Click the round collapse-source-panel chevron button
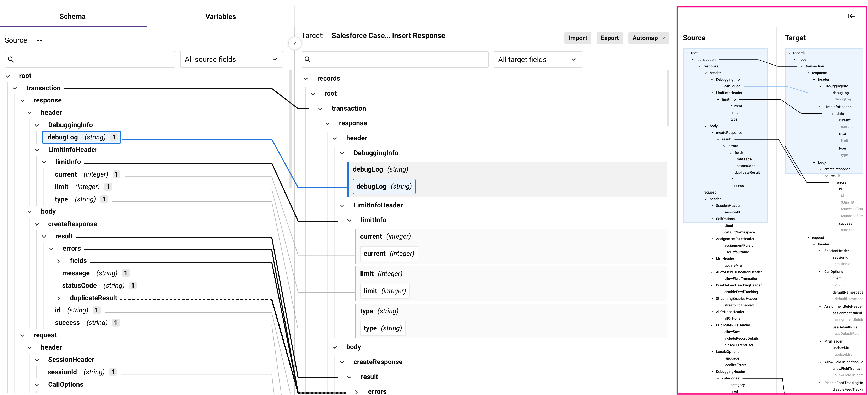The height and width of the screenshot is (395, 868). click(x=295, y=43)
